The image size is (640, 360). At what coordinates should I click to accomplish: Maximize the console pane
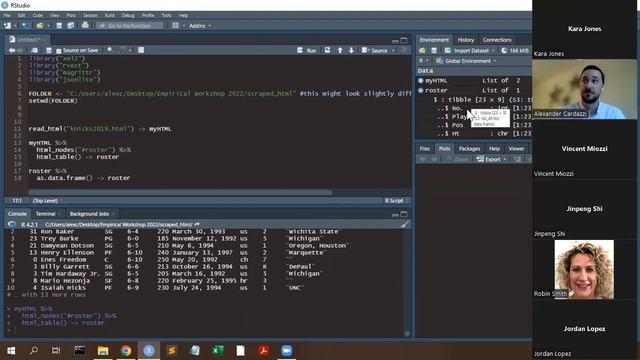tap(404, 214)
